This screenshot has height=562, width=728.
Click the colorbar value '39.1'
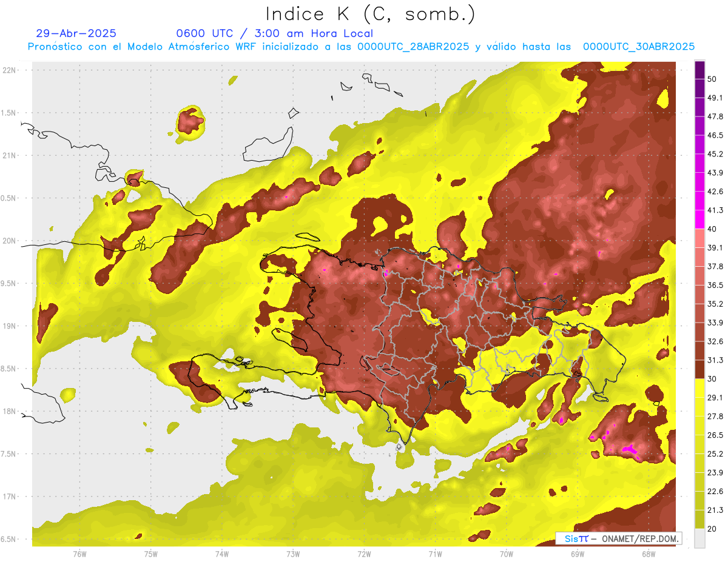click(715, 247)
